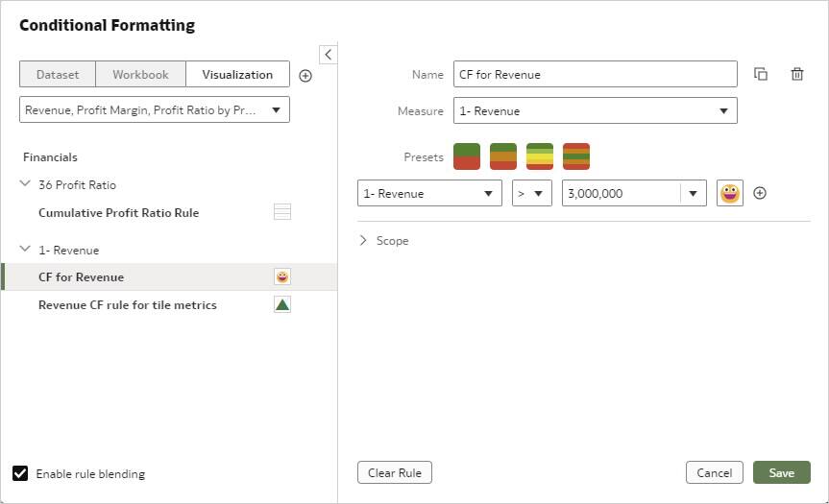829x504 pixels.
Task: Click the Name input field
Action: 595,74
